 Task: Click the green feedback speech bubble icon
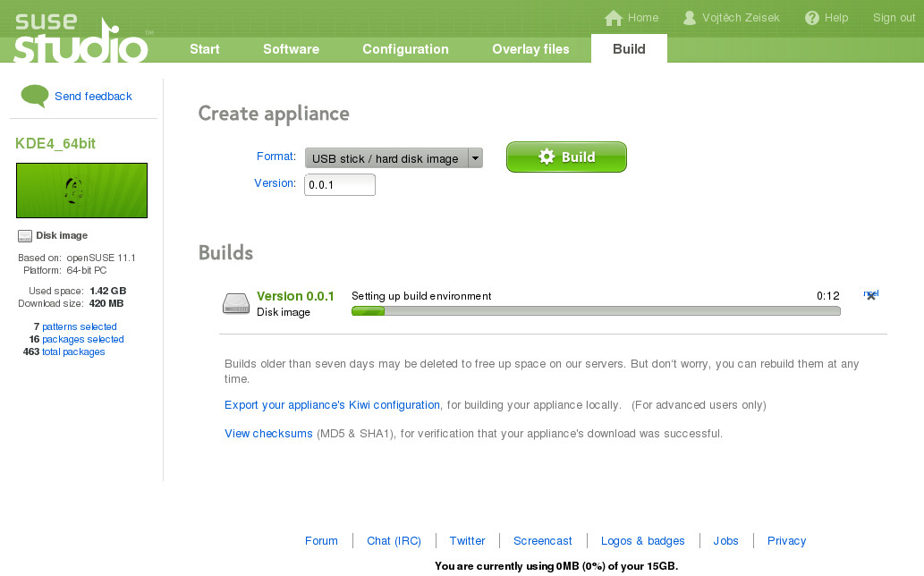click(35, 96)
